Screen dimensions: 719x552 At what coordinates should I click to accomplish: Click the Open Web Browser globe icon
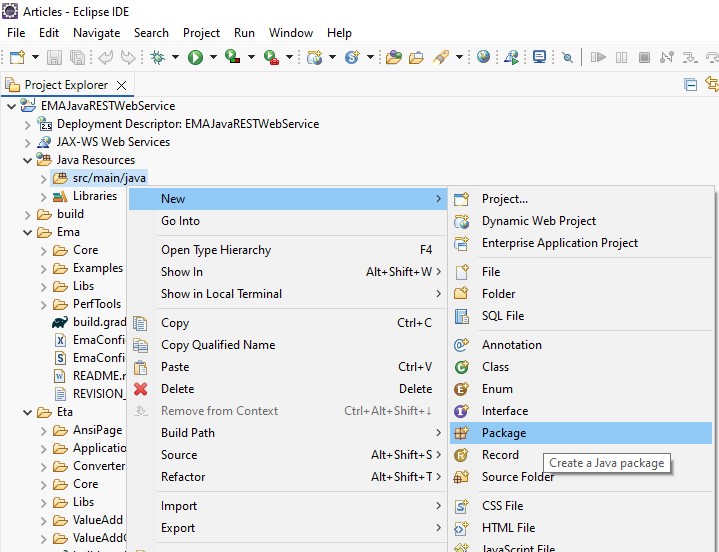coord(483,57)
